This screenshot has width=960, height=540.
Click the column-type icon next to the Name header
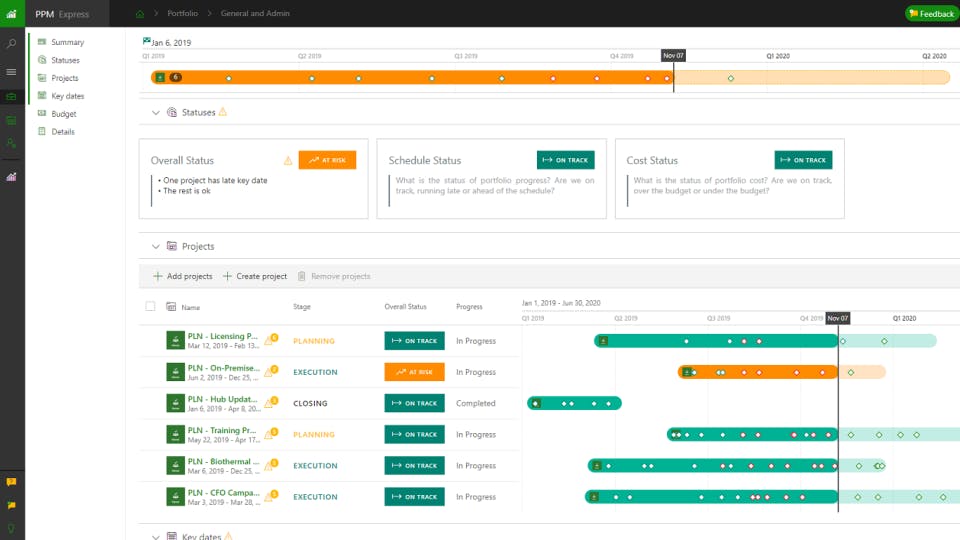(171, 307)
